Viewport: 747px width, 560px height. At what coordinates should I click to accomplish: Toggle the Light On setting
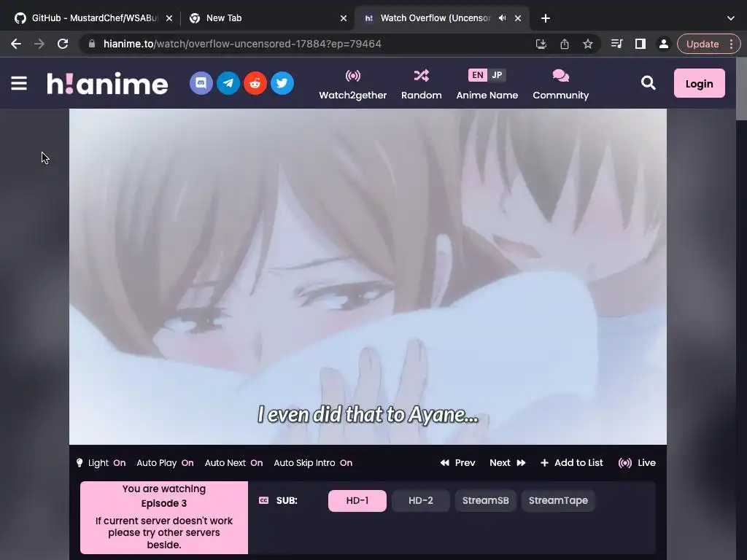click(x=101, y=463)
